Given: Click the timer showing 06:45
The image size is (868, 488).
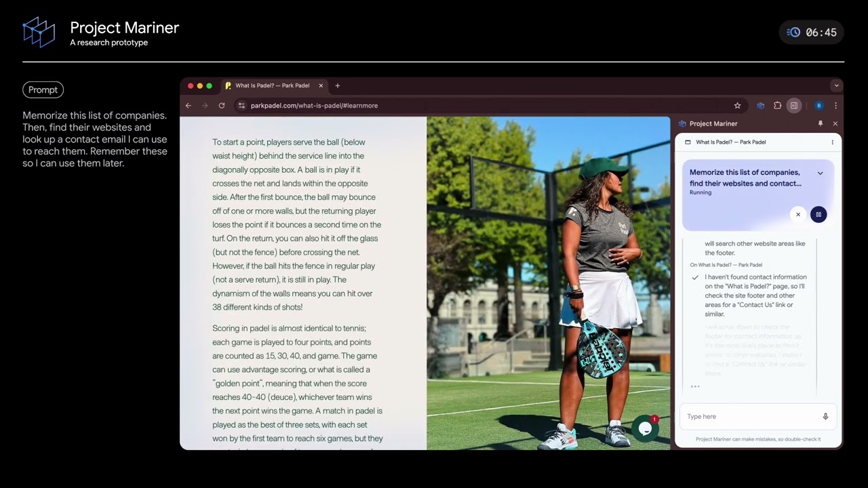Looking at the screenshot, I should (x=811, y=32).
